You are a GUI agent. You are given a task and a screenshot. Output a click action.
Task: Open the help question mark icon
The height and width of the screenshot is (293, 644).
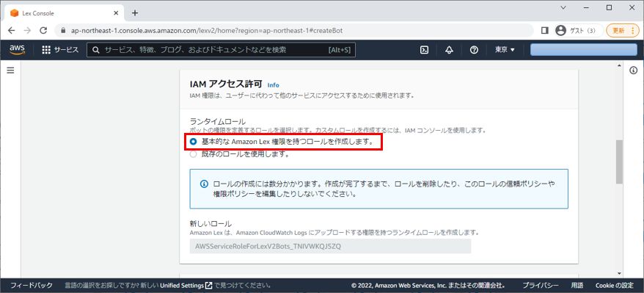474,50
